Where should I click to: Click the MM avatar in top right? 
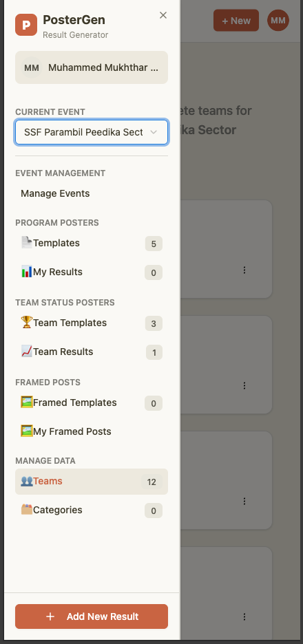click(278, 21)
